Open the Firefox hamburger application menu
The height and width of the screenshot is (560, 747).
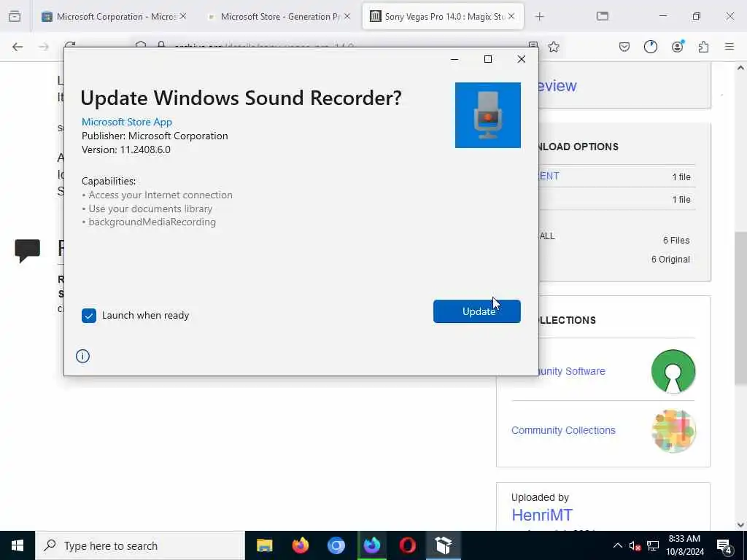pyautogui.click(x=729, y=47)
